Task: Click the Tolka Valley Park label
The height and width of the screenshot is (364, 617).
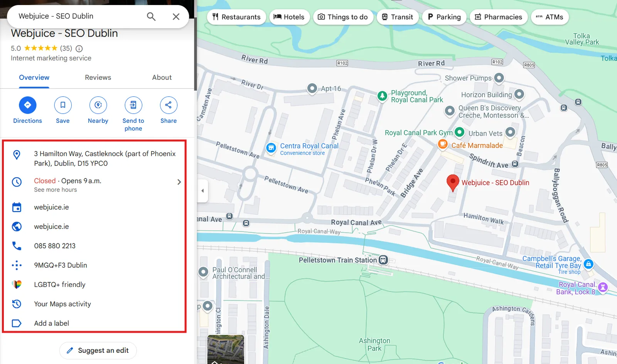Action: tap(582, 39)
